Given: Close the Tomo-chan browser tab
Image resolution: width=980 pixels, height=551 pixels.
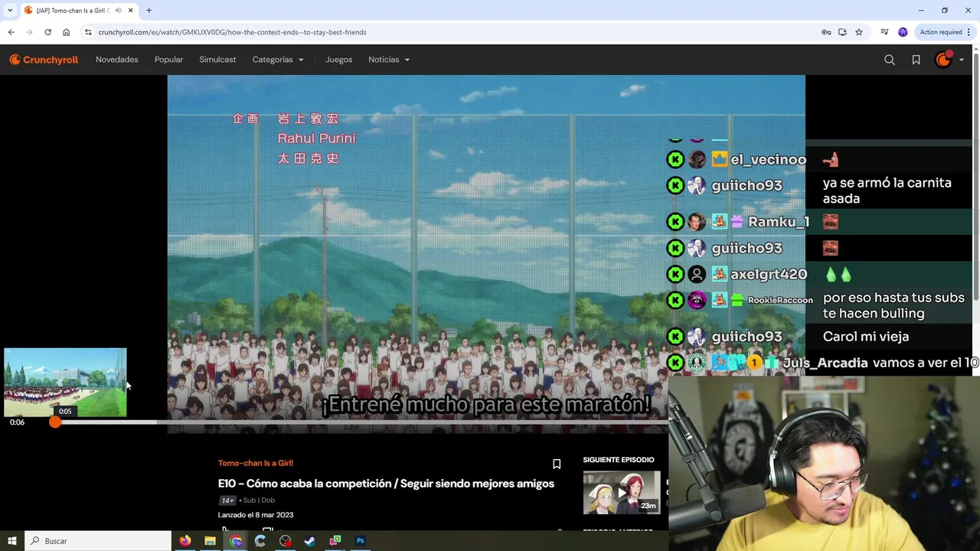Looking at the screenshot, I should pyautogui.click(x=130, y=11).
